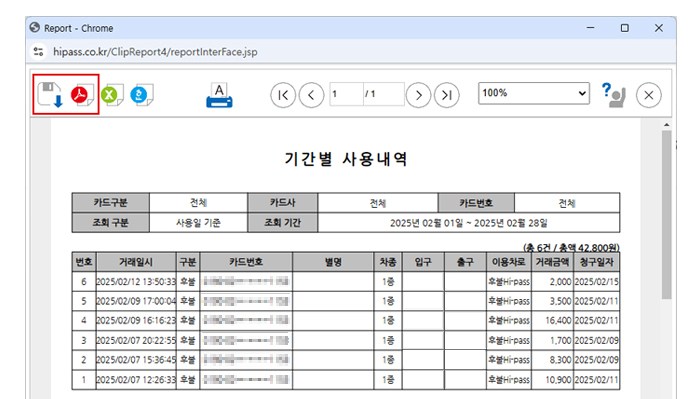This screenshot has height=399, width=700.
Task: Export the report as PDF
Action: [x=82, y=95]
